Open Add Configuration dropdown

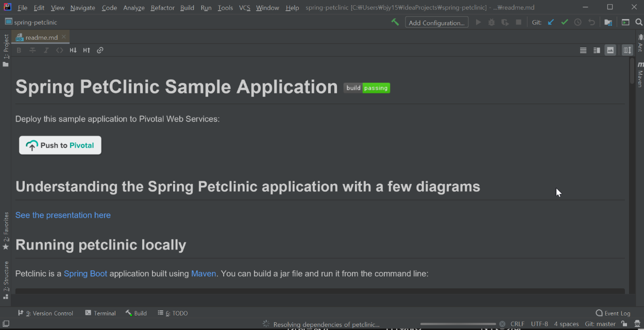[x=437, y=22]
